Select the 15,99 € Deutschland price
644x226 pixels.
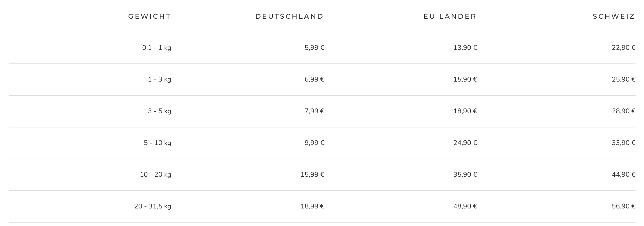[312, 174]
